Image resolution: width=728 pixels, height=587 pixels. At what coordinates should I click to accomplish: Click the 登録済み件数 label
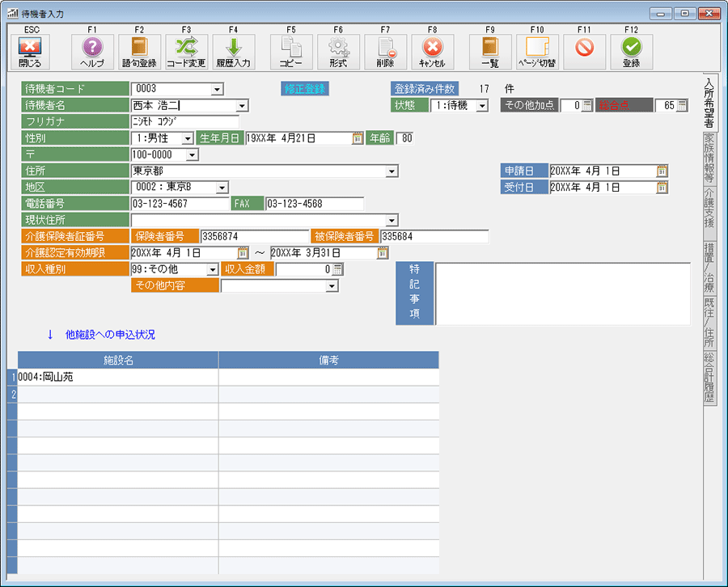(425, 89)
